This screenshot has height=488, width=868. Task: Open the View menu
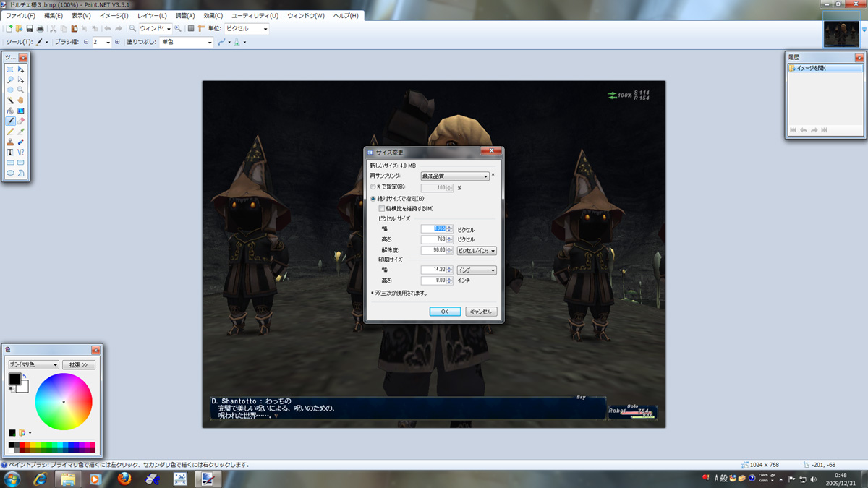81,15
